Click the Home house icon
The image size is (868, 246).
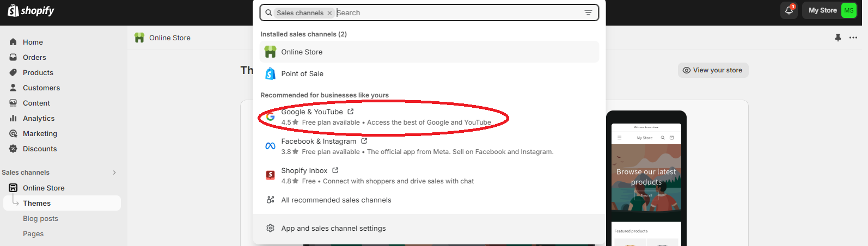pos(13,42)
